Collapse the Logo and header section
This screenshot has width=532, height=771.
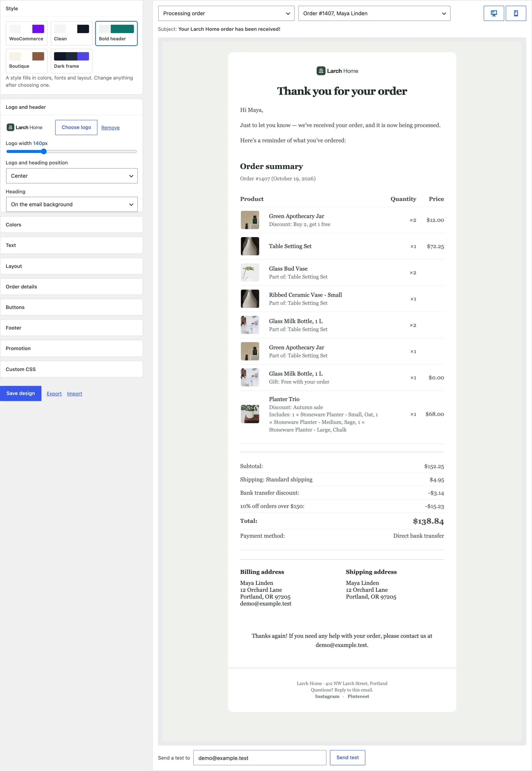click(x=71, y=107)
